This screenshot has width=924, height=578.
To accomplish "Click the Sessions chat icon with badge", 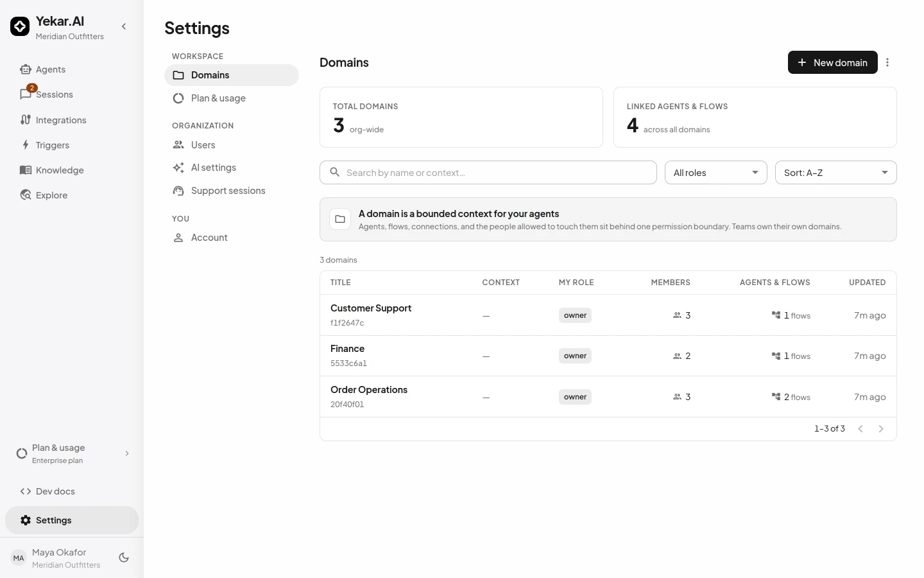I will point(26,94).
